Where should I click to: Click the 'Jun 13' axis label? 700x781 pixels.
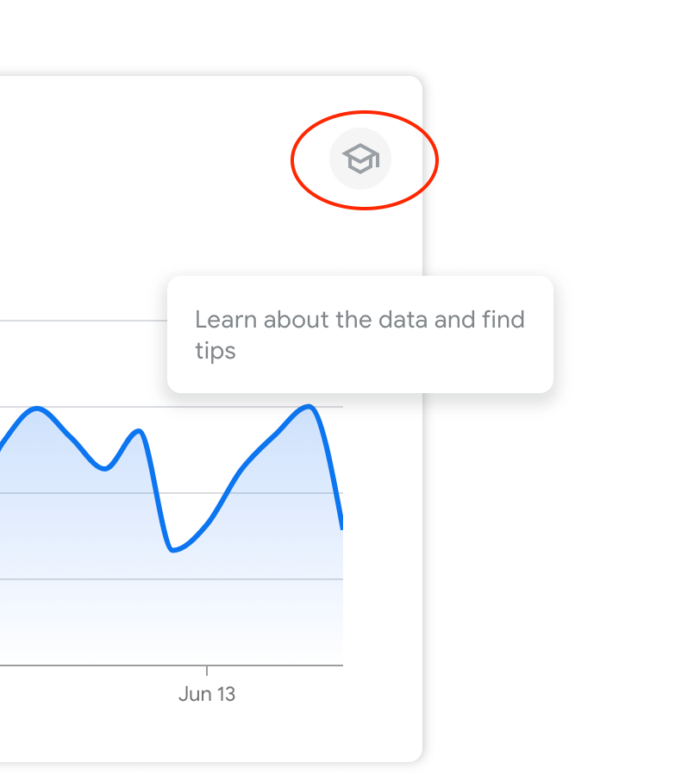coord(207,693)
